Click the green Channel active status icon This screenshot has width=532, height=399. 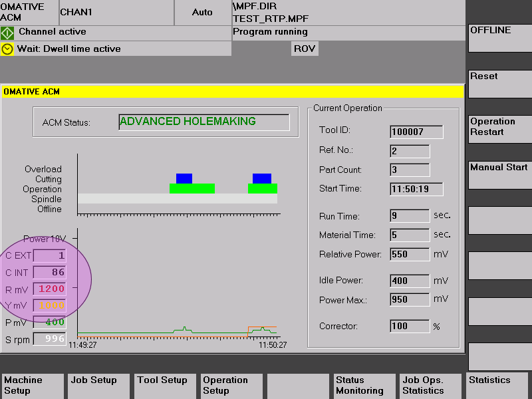(x=7, y=33)
